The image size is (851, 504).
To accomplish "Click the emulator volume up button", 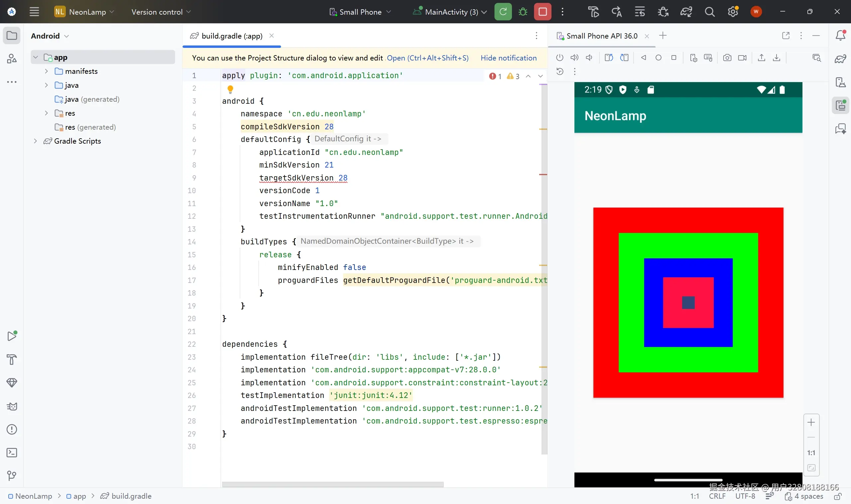I will click(x=574, y=58).
